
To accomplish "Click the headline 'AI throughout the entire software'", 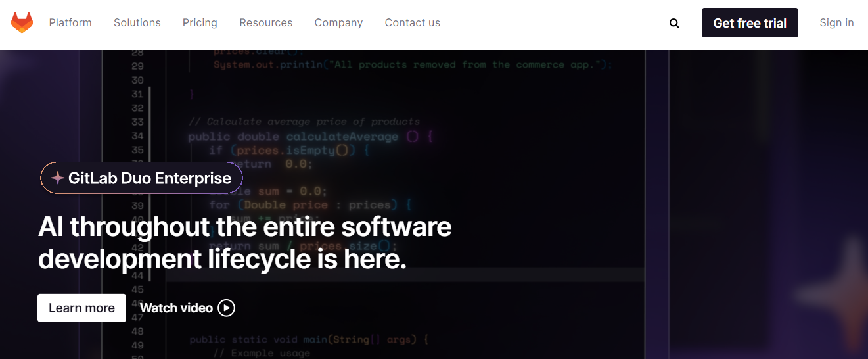I will coord(244,227).
